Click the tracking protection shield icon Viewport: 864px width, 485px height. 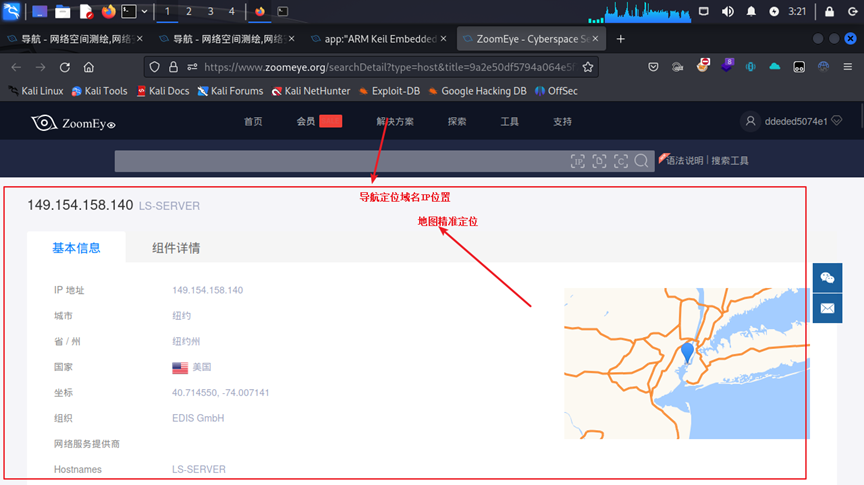pos(154,67)
